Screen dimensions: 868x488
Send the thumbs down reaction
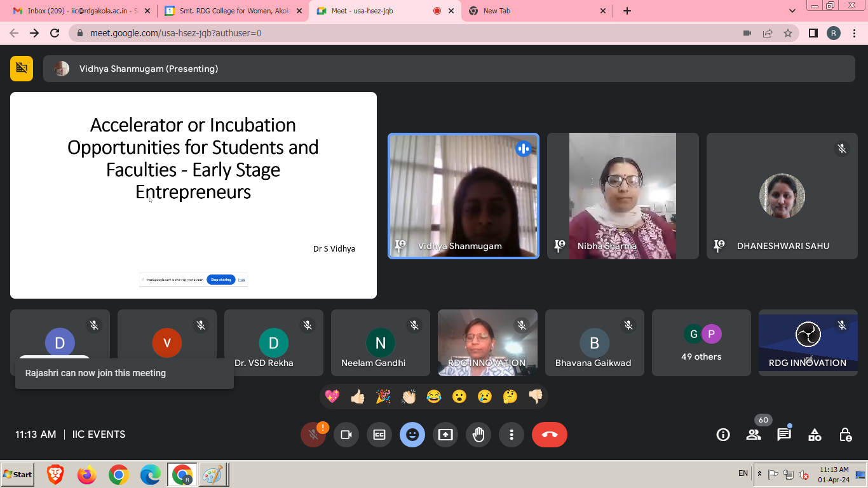[x=536, y=396]
